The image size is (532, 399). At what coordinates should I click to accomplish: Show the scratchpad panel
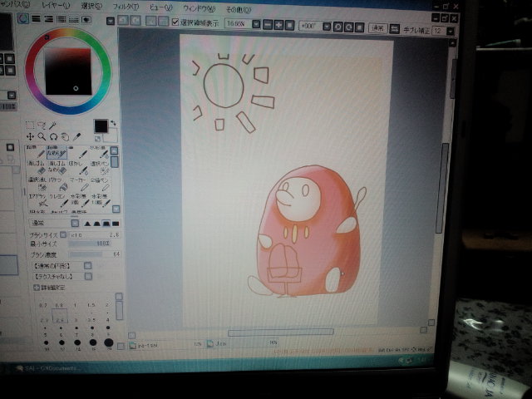coord(86,20)
